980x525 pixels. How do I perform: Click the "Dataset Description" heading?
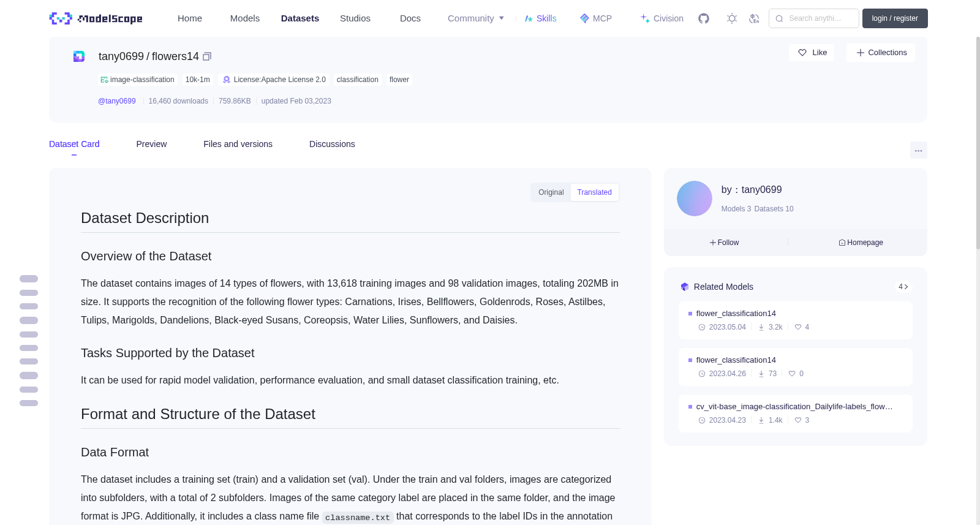145,218
